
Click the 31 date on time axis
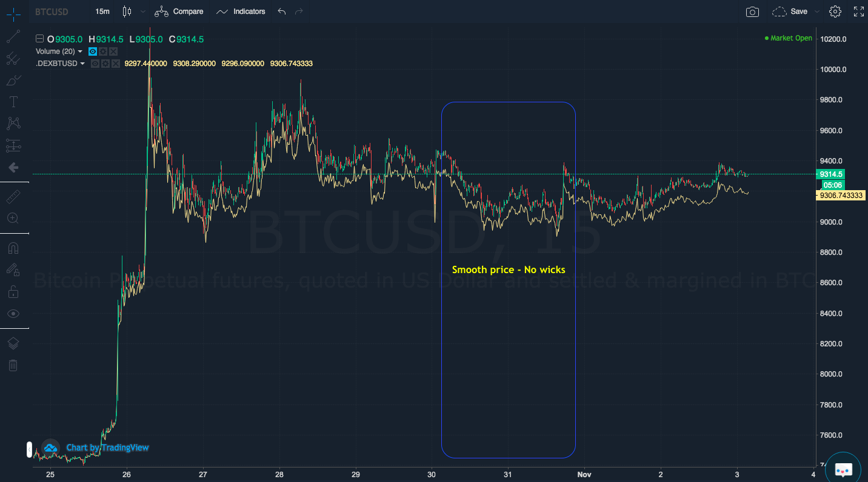pyautogui.click(x=508, y=474)
